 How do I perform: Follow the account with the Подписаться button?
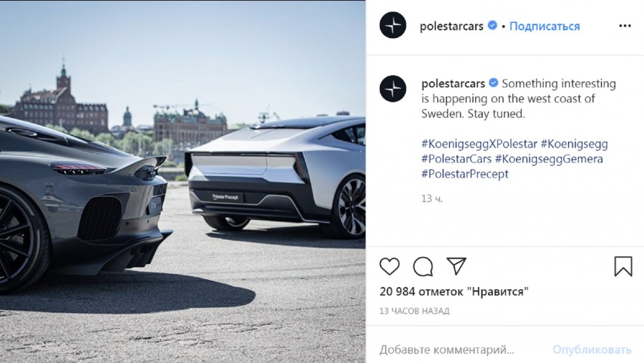pos(545,26)
